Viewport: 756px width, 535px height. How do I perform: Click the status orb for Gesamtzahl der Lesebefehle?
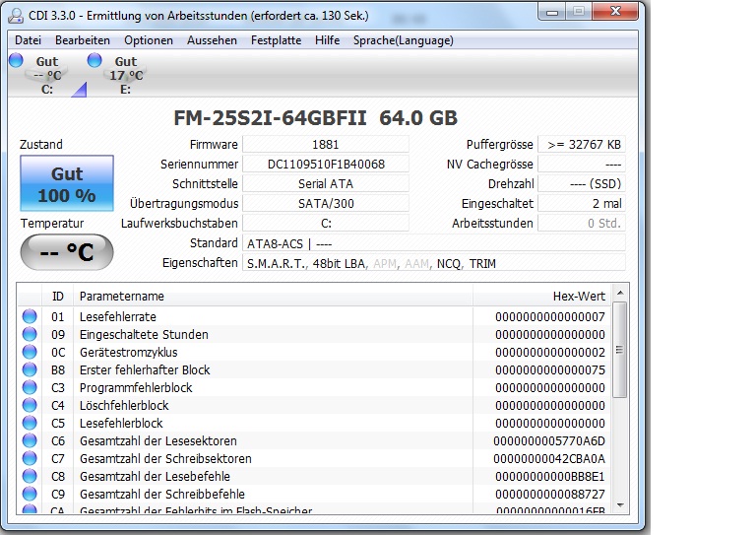click(x=30, y=476)
